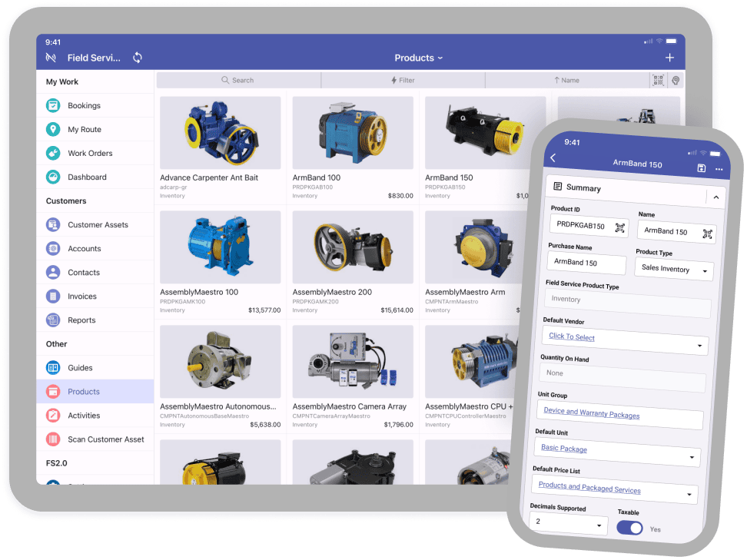Click the $15,614.00 price text
This screenshot has height=560, width=747.
pyautogui.click(x=397, y=310)
